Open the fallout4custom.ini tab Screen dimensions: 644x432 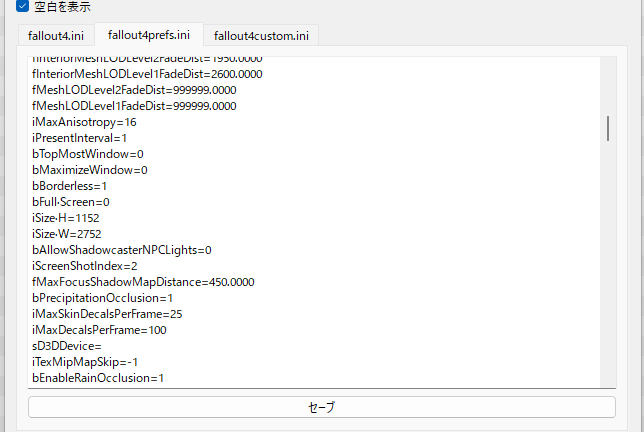[x=261, y=36]
